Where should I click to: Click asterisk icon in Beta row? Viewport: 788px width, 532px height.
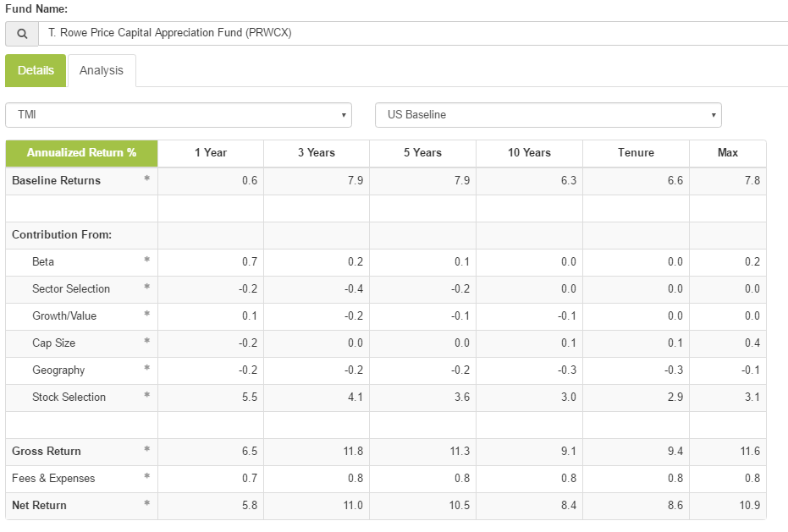147,261
